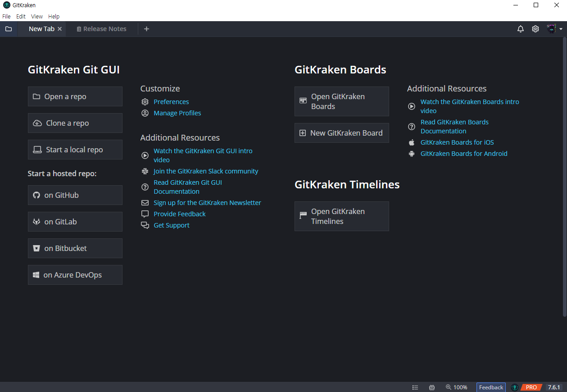The height and width of the screenshot is (392, 567).
Task: Open GitKraken Boards for iOS link
Action: (457, 142)
